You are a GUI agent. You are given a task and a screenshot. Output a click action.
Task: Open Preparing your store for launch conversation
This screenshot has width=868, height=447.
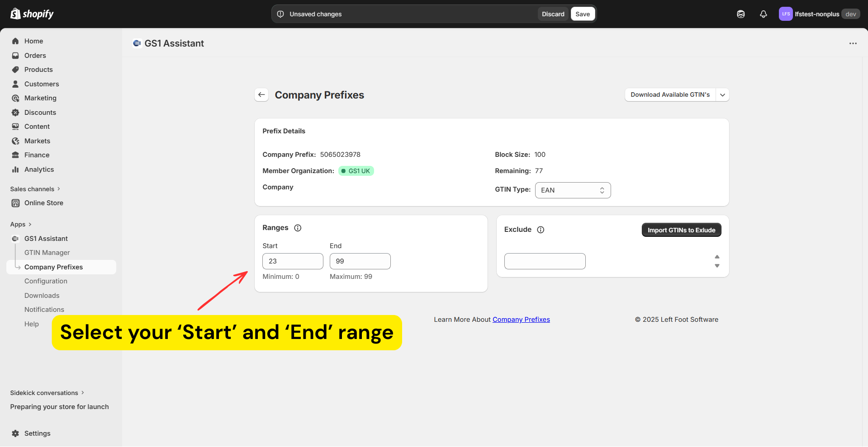pos(60,407)
